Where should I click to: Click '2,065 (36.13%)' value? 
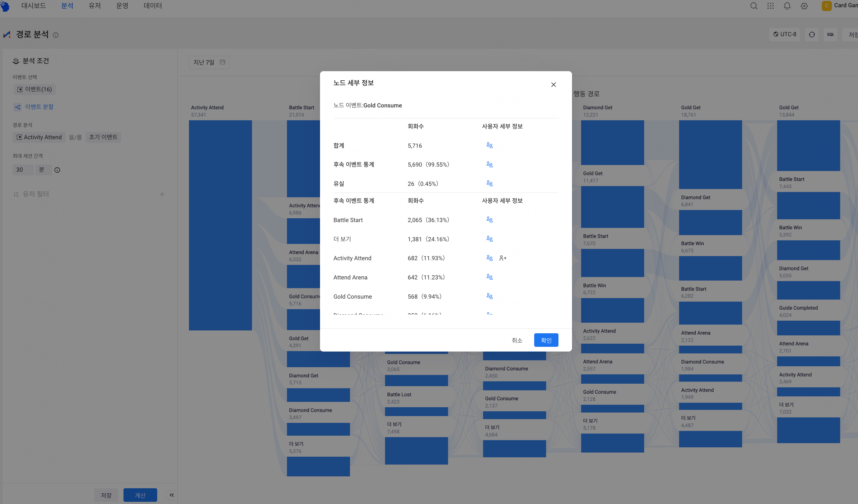click(x=428, y=220)
